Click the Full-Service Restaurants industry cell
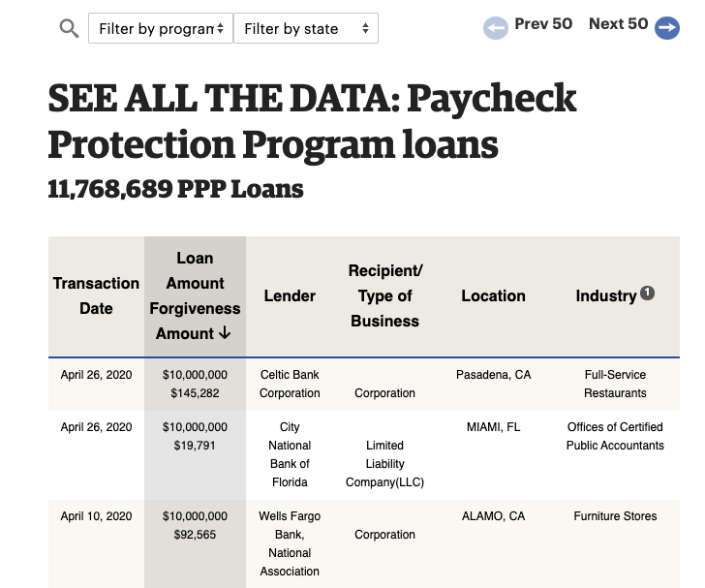705x588 pixels. pyautogui.click(x=615, y=384)
